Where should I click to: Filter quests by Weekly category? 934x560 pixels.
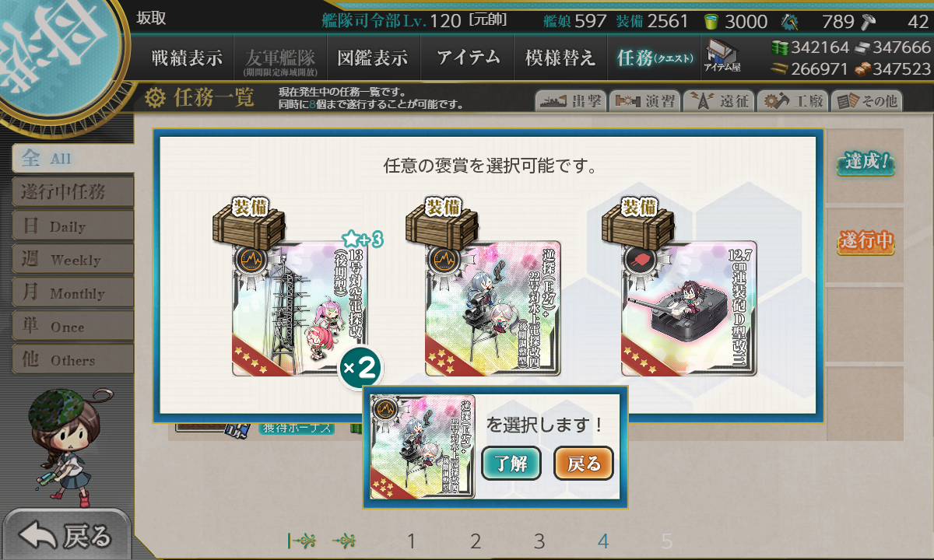72,260
